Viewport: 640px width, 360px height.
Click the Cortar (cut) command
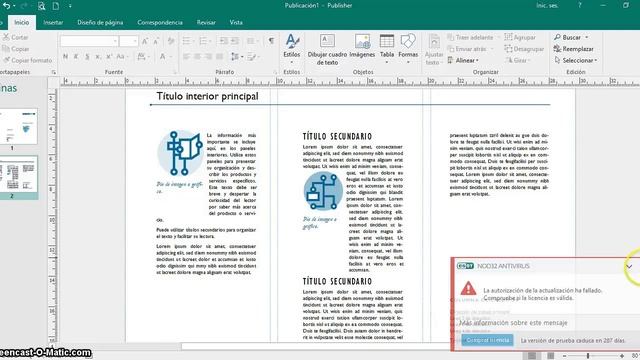[16, 37]
